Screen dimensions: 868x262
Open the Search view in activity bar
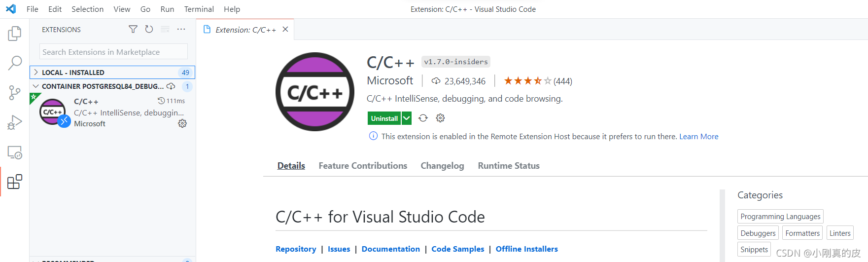coord(15,63)
